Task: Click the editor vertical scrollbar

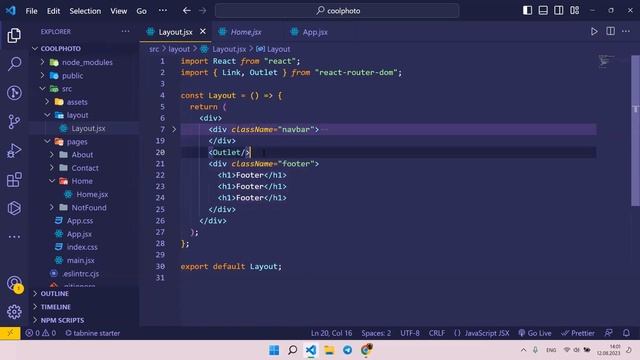Action: (x=635, y=131)
